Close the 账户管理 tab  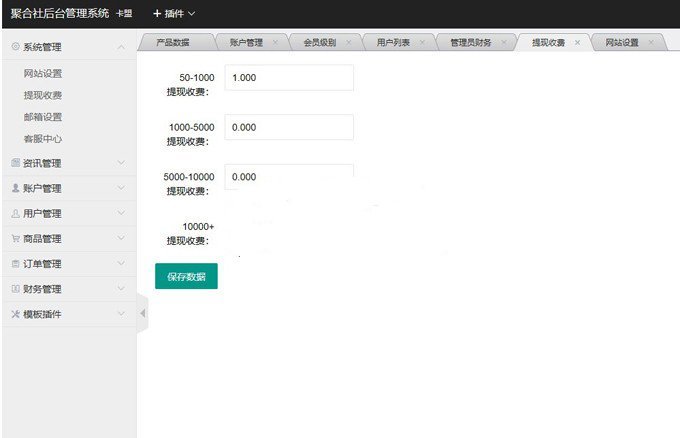276,42
